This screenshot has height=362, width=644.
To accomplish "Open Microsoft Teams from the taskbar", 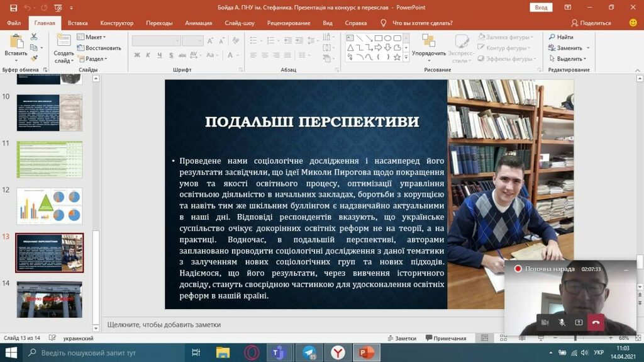I will (x=277, y=353).
